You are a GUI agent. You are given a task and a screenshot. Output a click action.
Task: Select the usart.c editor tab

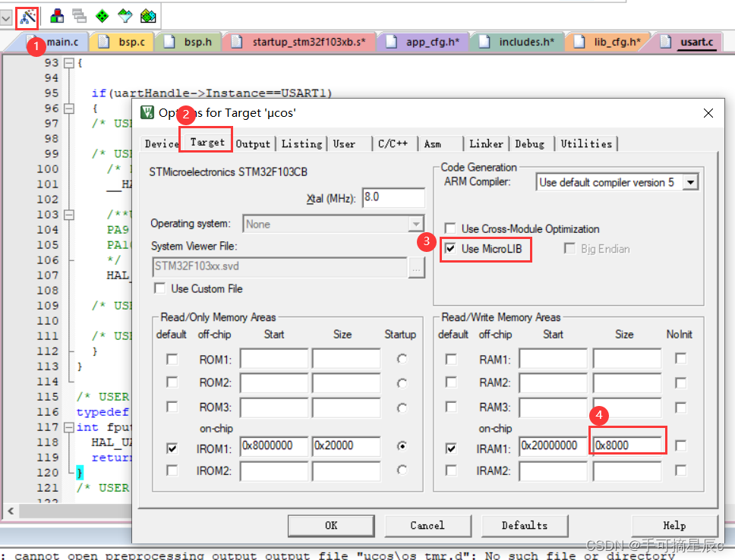pyautogui.click(x=689, y=42)
